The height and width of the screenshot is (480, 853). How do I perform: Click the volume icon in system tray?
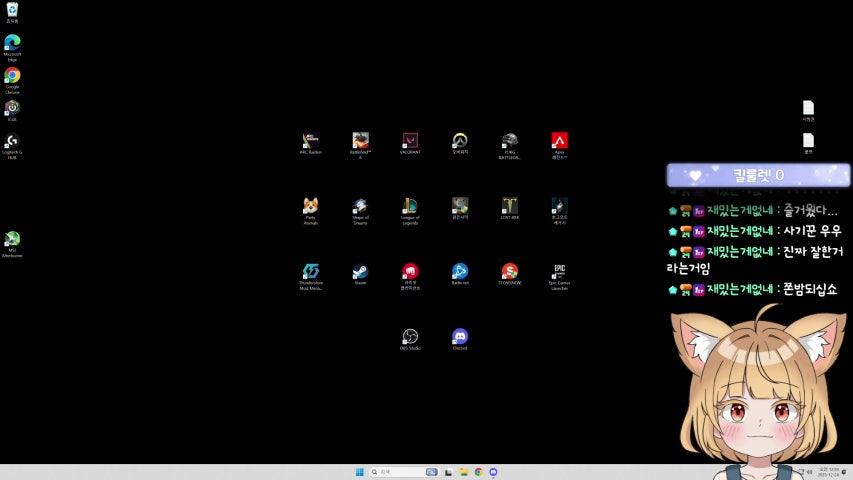tap(809, 472)
